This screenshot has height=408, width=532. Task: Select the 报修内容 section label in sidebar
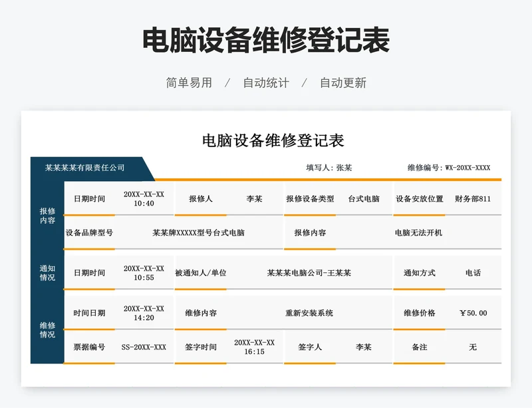tap(47, 216)
